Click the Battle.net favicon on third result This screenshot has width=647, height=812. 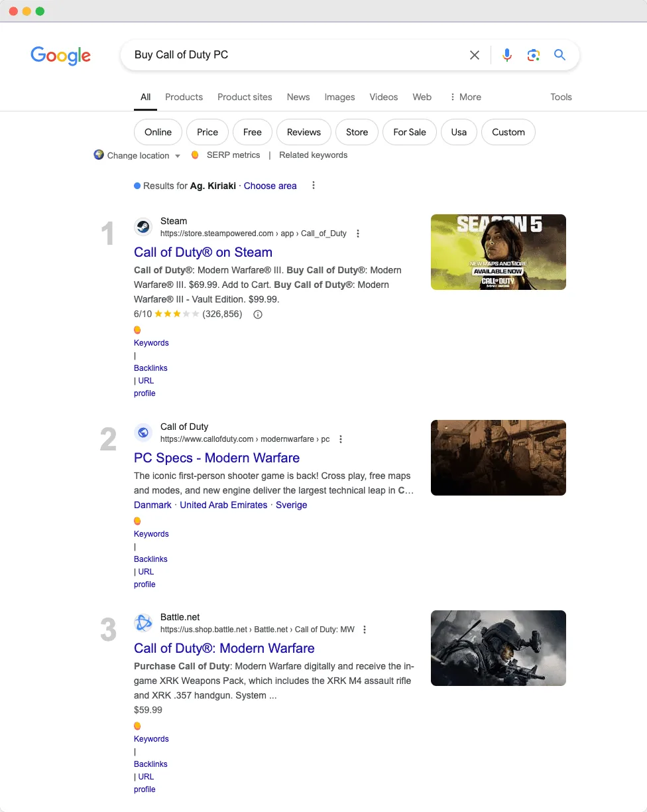[143, 623]
